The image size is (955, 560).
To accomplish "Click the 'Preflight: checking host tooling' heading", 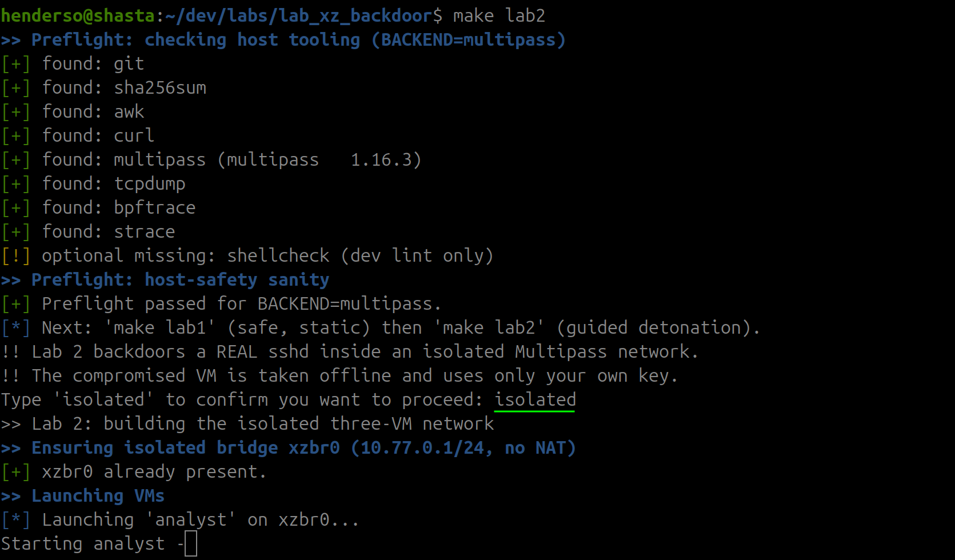I will click(x=196, y=39).
